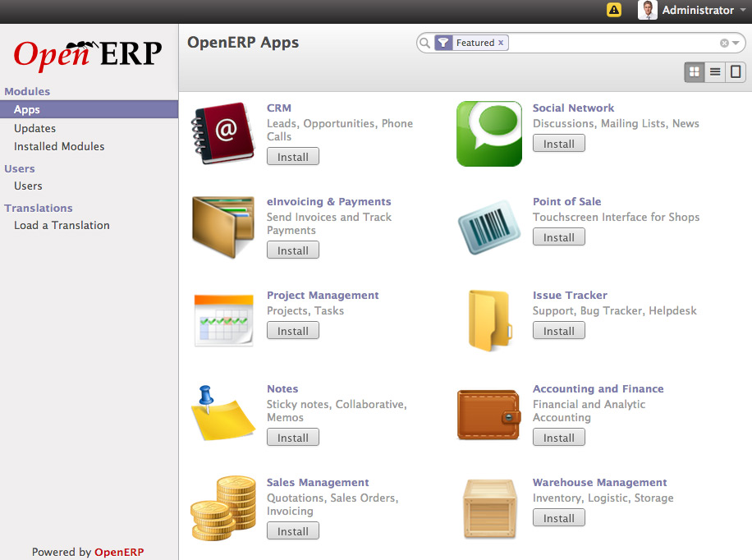Open the Social Network speech bubble icon

pyautogui.click(x=488, y=133)
